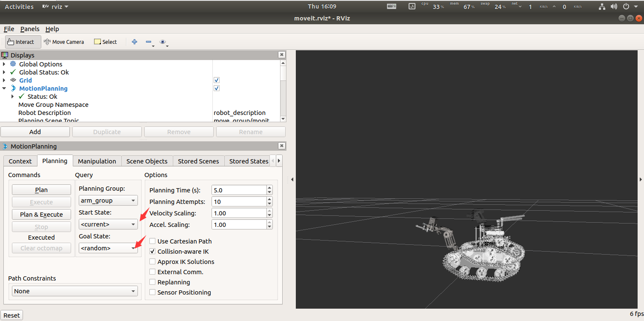Switch to the Scene Objects tab

147,161
